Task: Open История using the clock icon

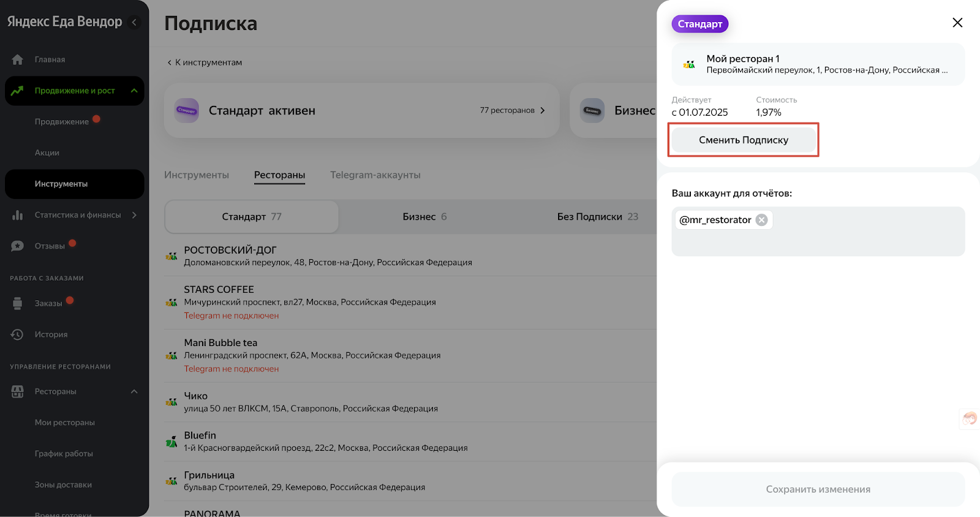Action: 18,334
